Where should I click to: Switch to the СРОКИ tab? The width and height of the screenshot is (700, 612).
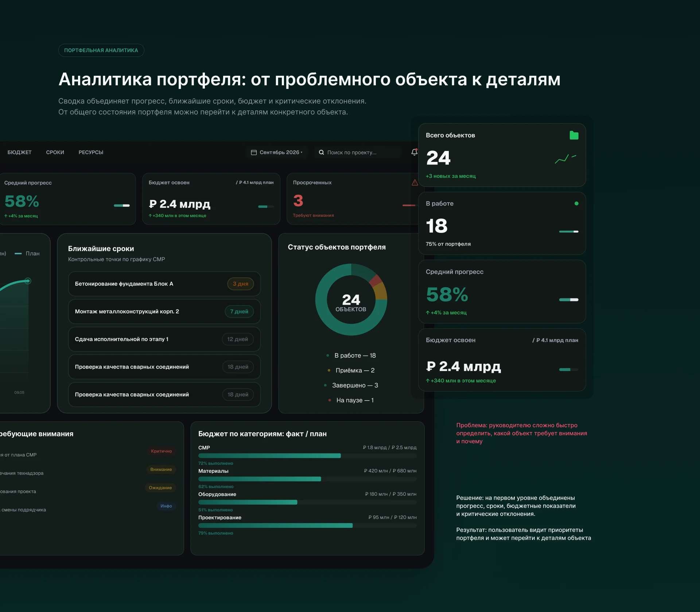[x=55, y=152]
